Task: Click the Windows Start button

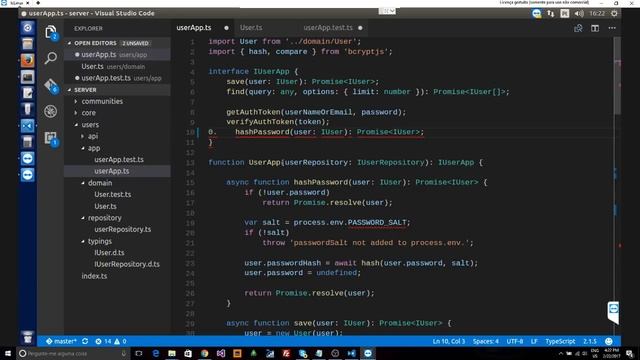Action: [8, 353]
